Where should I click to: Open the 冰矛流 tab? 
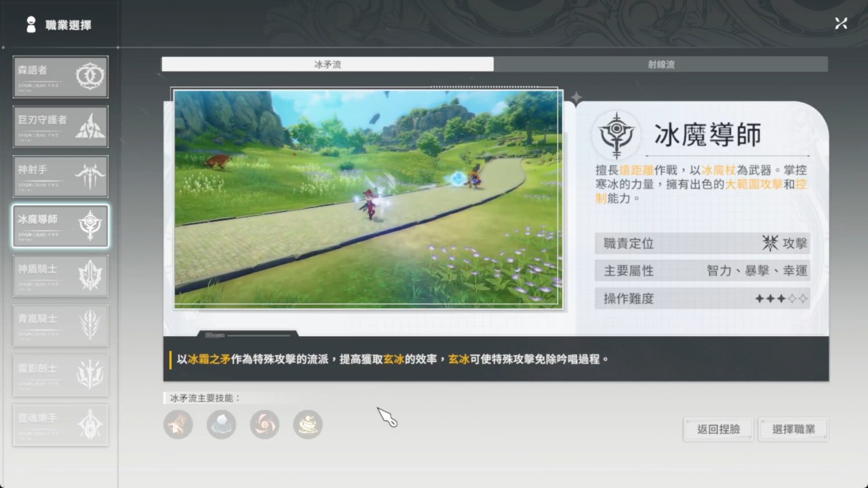pos(328,64)
